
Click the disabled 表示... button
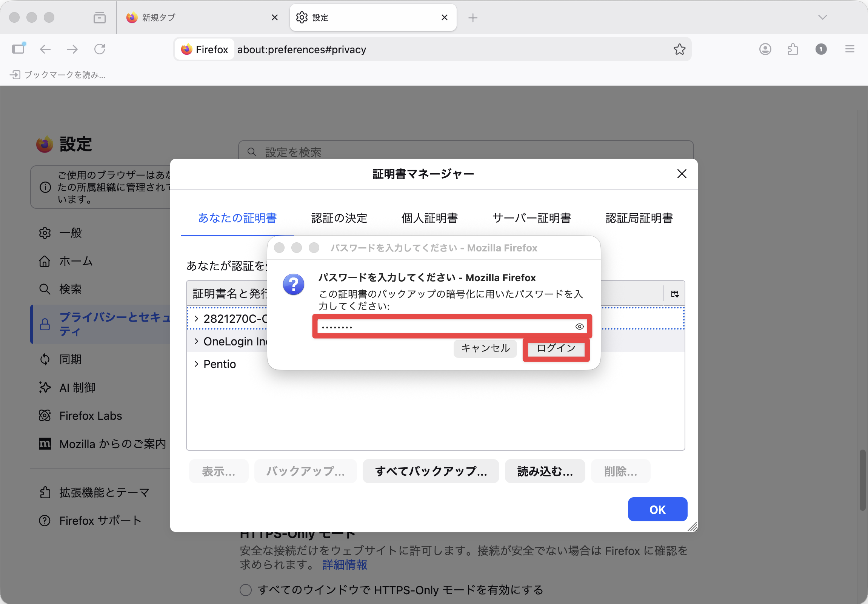click(219, 471)
